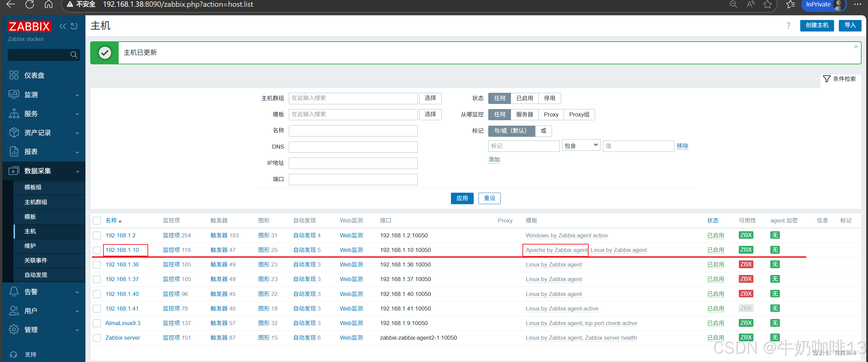Click the sidebar hide icon next to collapse arrows
Viewport: 868px width, 362px height.
pos(74,26)
